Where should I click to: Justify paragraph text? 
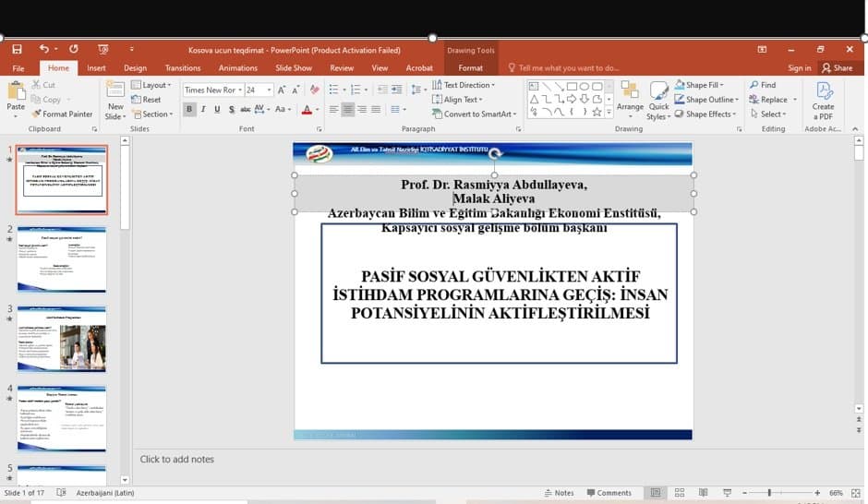tap(376, 109)
